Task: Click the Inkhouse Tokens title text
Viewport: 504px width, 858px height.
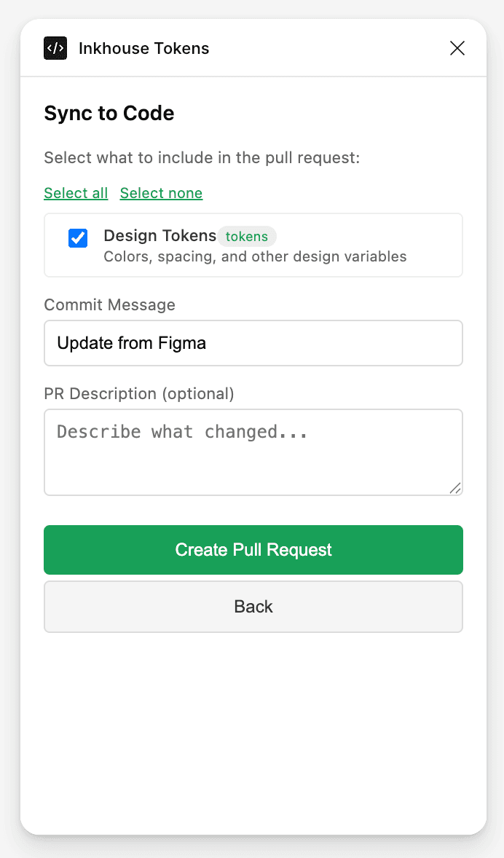Action: point(143,48)
